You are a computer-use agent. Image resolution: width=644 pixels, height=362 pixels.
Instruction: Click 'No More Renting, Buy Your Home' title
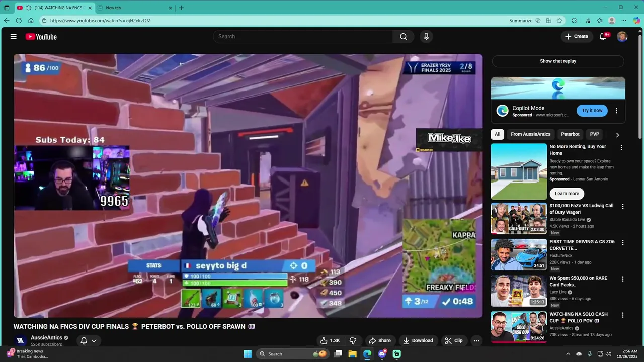point(578,150)
